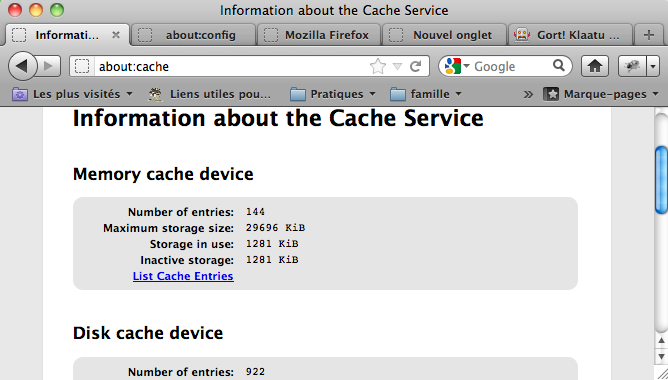
Task: Click the famille folder icon
Action: point(397,94)
